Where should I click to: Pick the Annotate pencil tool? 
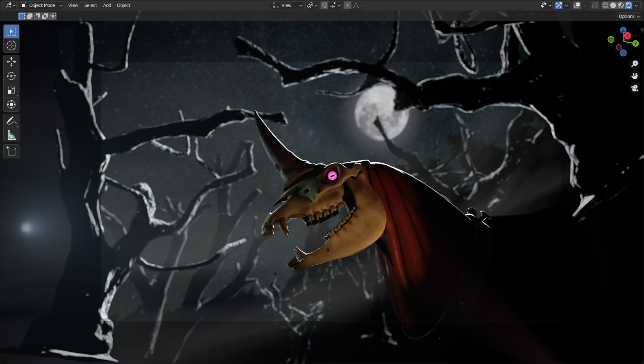point(11,121)
